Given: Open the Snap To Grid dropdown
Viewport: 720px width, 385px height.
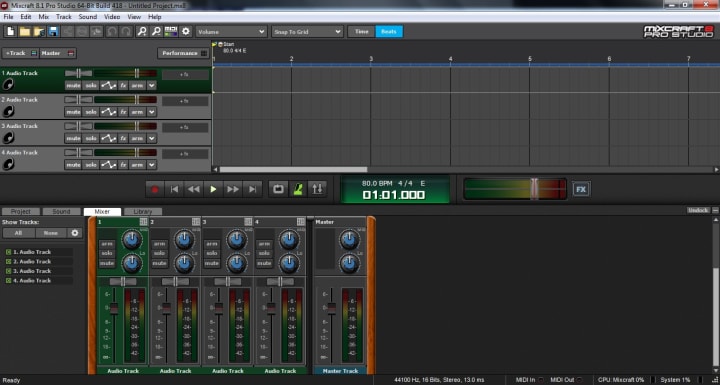Looking at the screenshot, I should 307,32.
